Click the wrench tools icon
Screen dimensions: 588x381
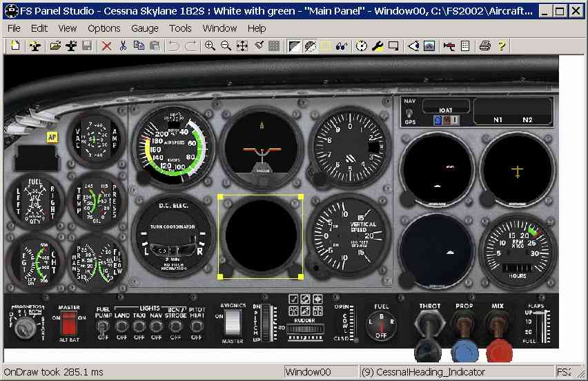pos(378,46)
